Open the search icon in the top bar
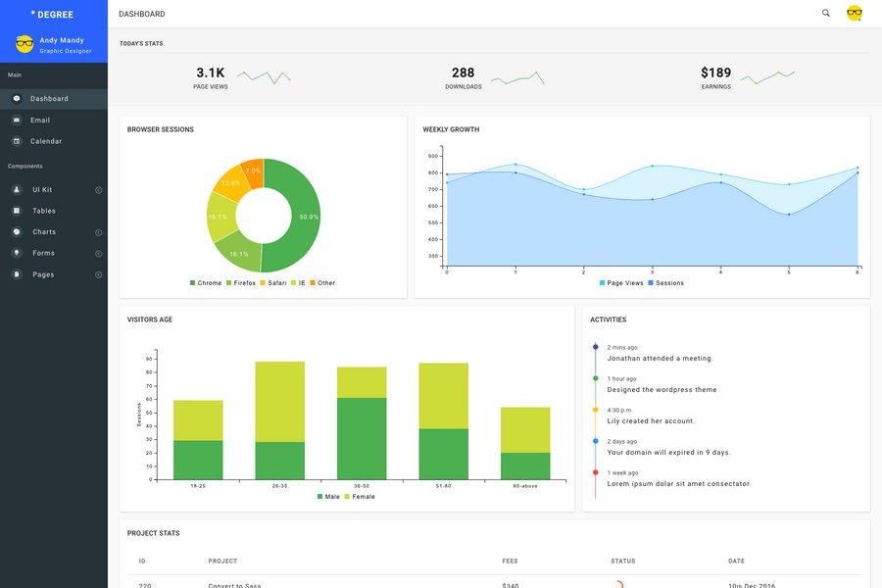Image resolution: width=882 pixels, height=588 pixels. pos(825,12)
